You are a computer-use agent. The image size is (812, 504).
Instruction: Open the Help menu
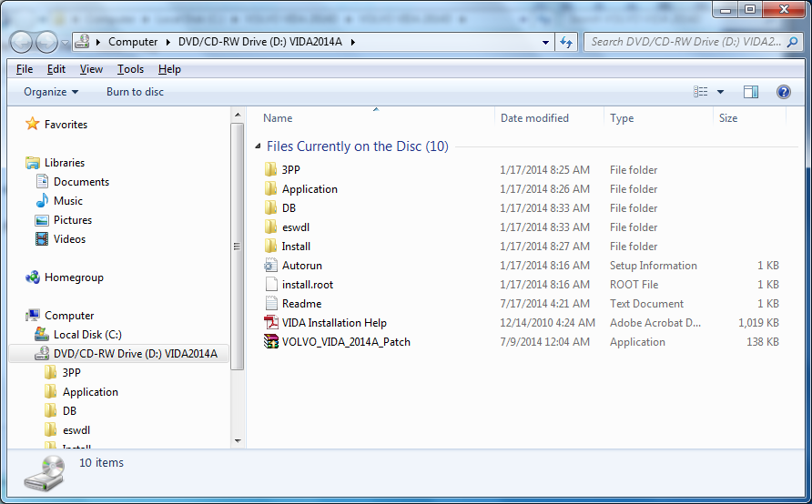tap(169, 69)
